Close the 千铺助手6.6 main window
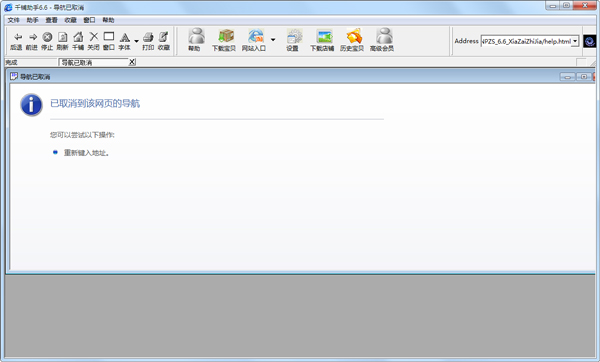 pyautogui.click(x=586, y=5)
